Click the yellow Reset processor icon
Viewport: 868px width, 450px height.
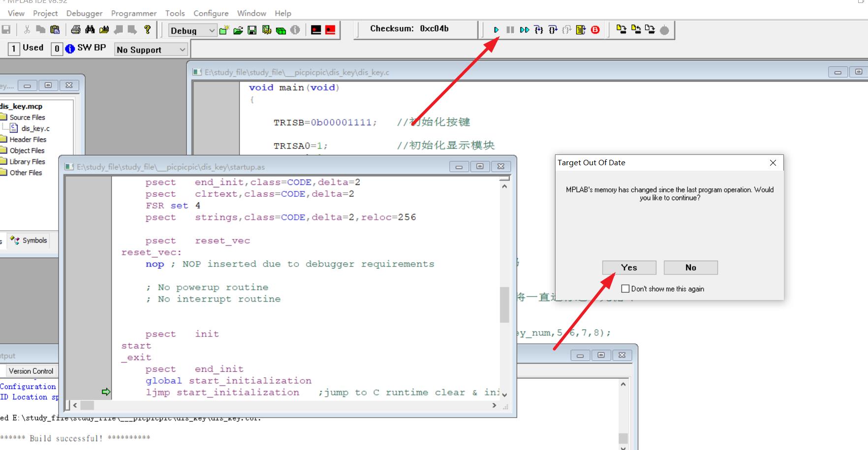(x=581, y=30)
